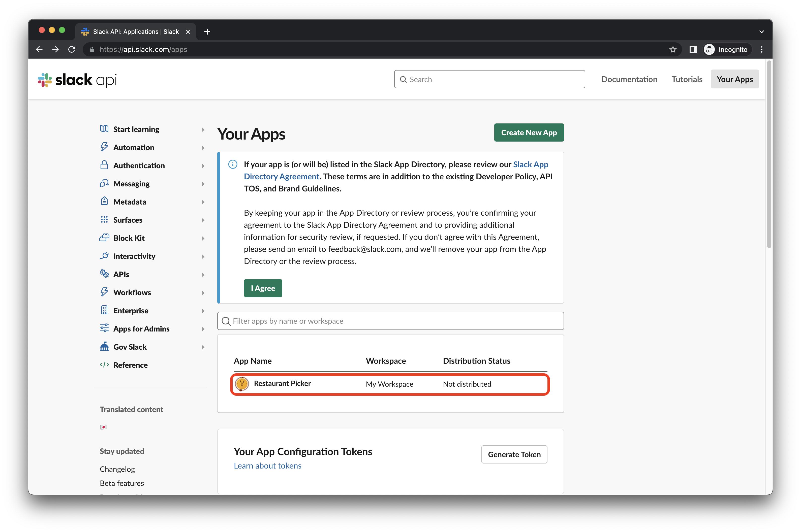Click the Authentication lock icon
Image resolution: width=801 pixels, height=532 pixels.
[105, 165]
